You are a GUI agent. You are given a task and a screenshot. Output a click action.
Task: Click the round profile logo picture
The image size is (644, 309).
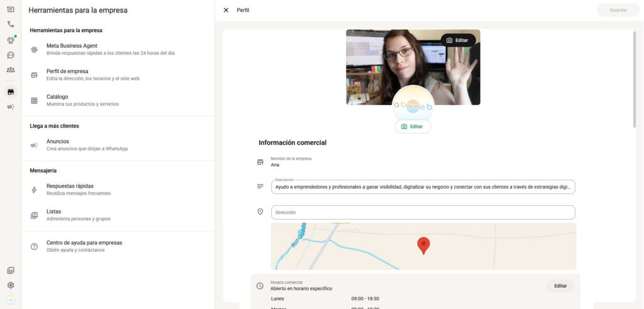[x=413, y=106]
